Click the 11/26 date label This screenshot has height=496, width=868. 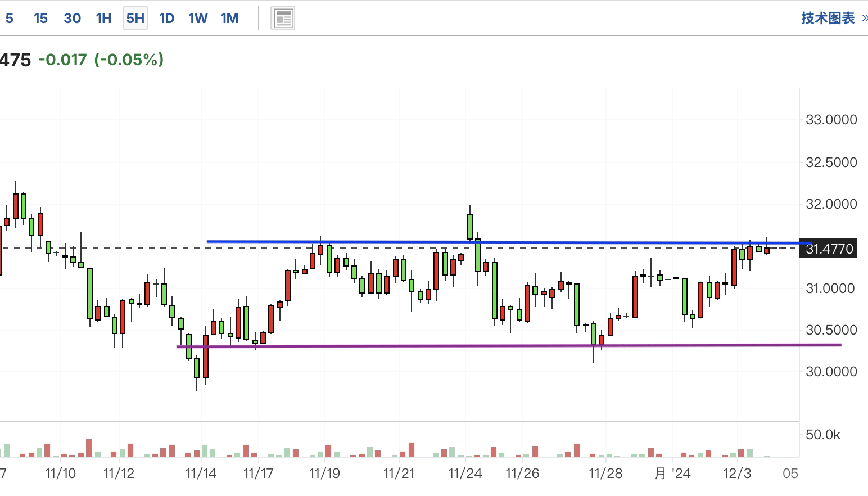click(x=522, y=474)
